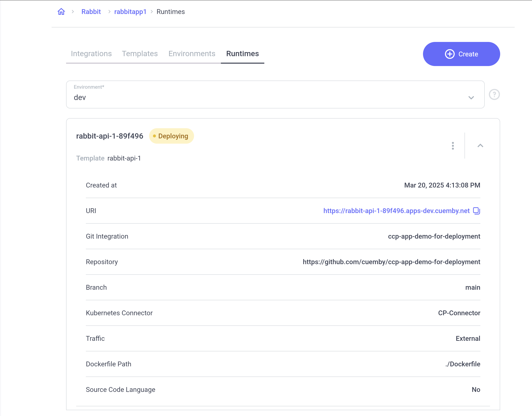The height and width of the screenshot is (416, 532).
Task: Navigate to rabbitapp1 breadcrumb
Action: tap(130, 12)
